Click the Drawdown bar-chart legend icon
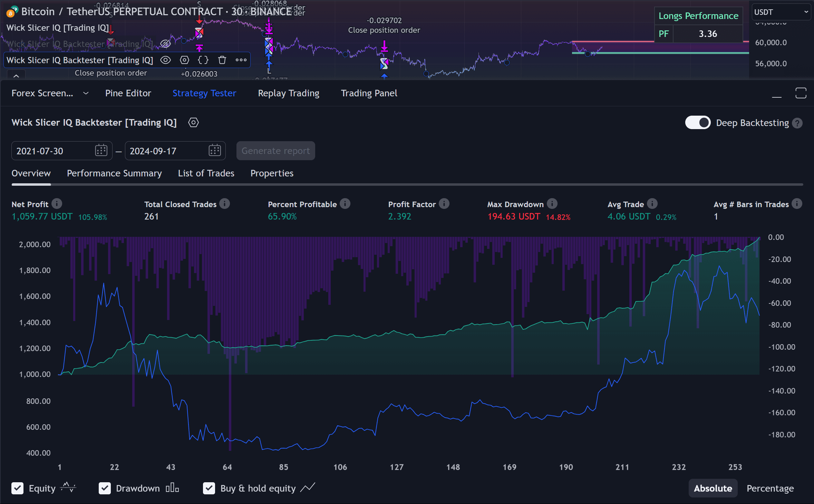This screenshot has width=814, height=504. pos(172,488)
